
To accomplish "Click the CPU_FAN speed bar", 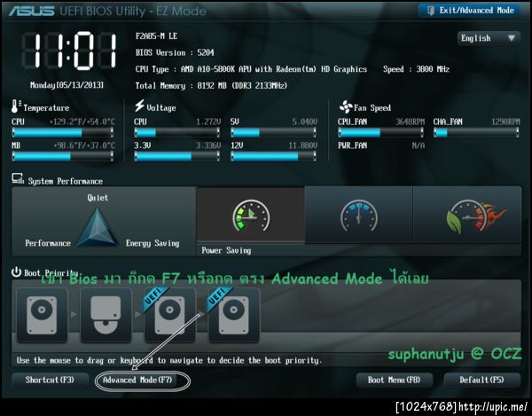I will [x=380, y=132].
